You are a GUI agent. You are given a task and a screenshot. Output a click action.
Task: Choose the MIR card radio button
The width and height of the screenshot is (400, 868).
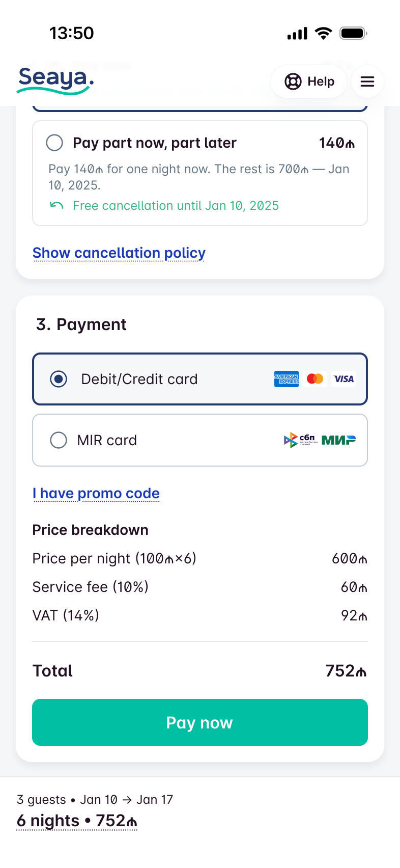pos(59,440)
